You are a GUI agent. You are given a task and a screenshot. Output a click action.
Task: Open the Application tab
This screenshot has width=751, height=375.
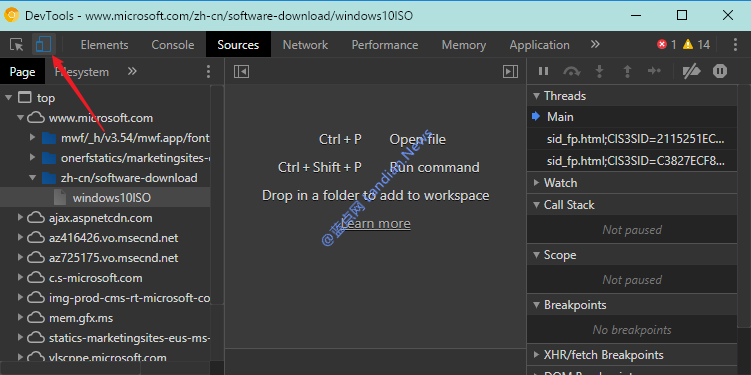coord(539,45)
